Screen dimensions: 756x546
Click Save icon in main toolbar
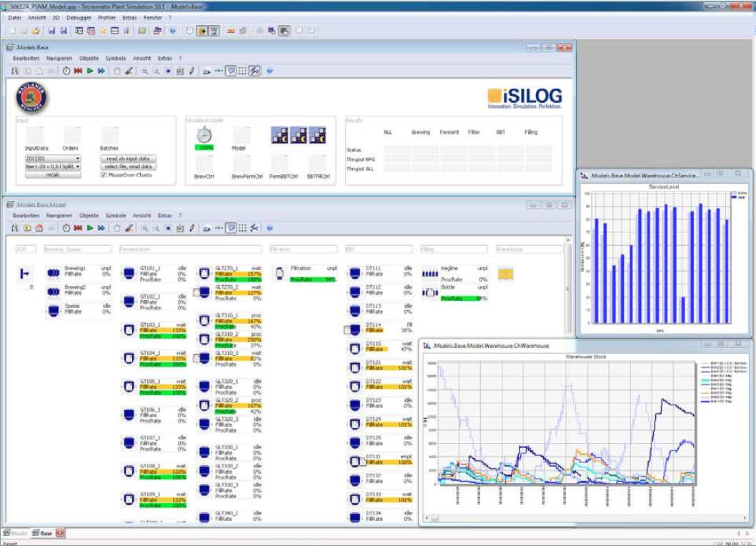51,31
